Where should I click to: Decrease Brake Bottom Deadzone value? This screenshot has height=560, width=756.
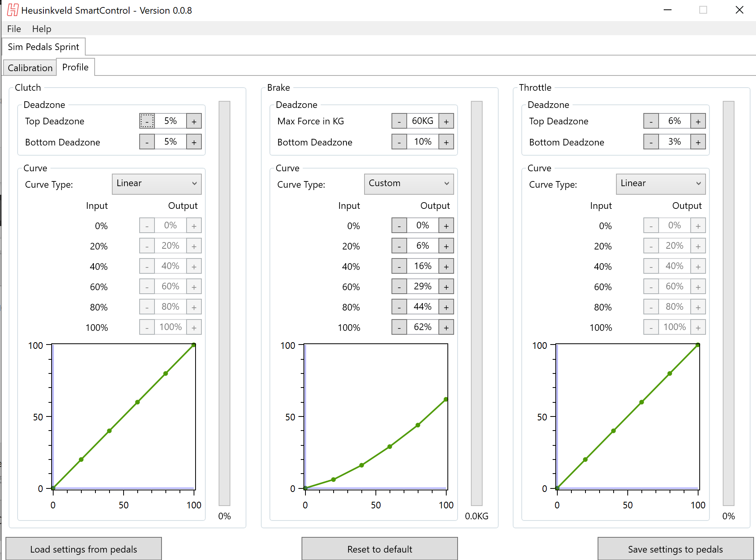coord(399,142)
